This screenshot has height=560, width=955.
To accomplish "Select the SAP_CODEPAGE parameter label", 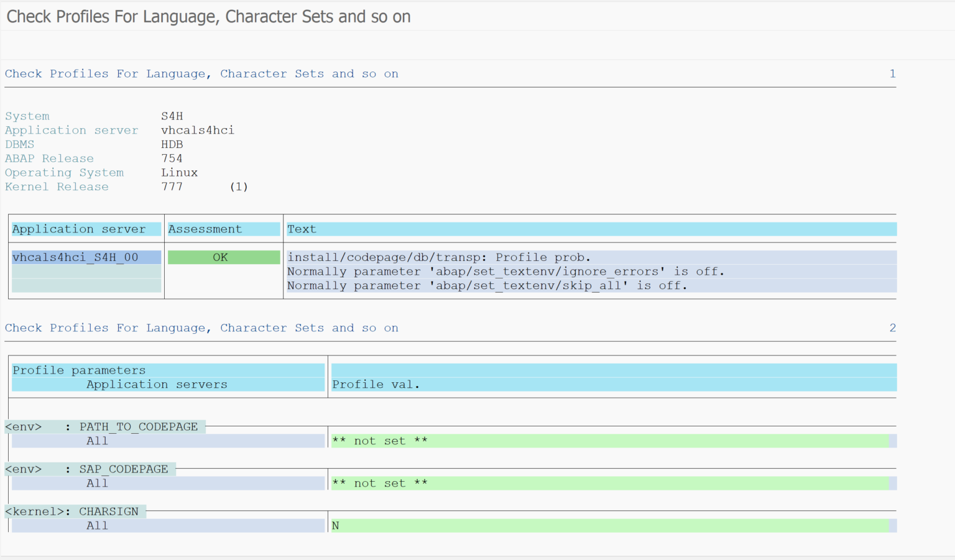I will [x=123, y=469].
